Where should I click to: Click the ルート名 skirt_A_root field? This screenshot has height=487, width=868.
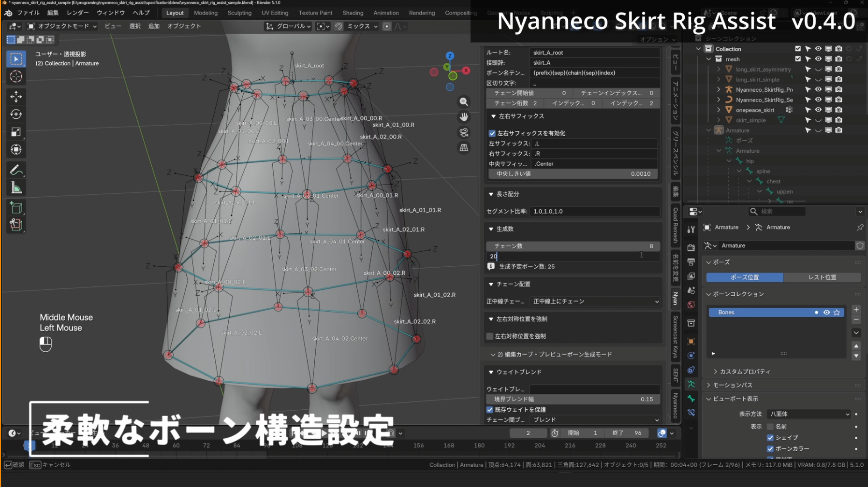tap(595, 53)
